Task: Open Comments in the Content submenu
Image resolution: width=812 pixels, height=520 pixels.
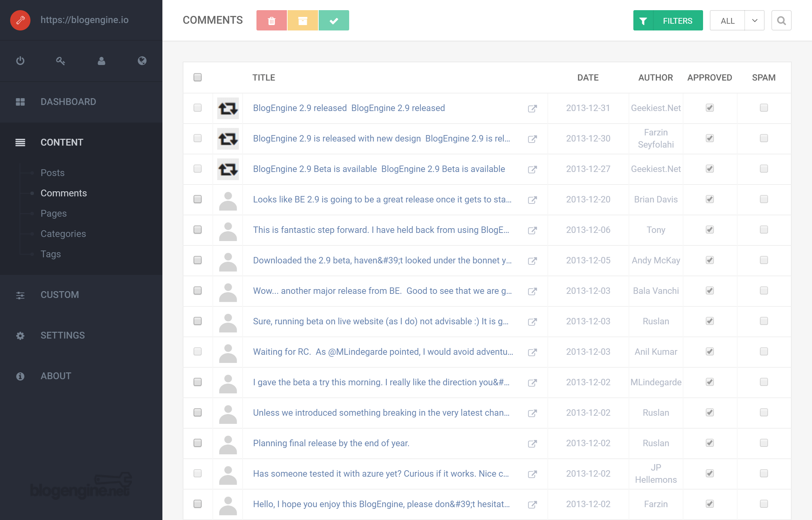Action: click(64, 193)
